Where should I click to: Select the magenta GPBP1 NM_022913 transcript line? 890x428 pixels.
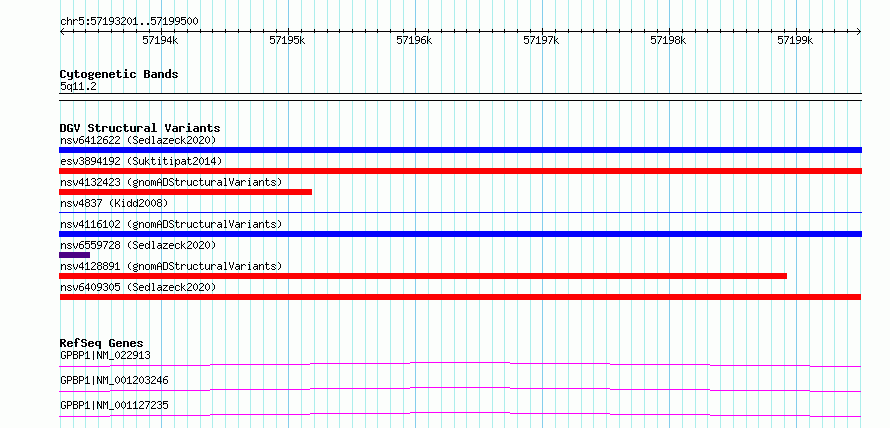click(460, 364)
